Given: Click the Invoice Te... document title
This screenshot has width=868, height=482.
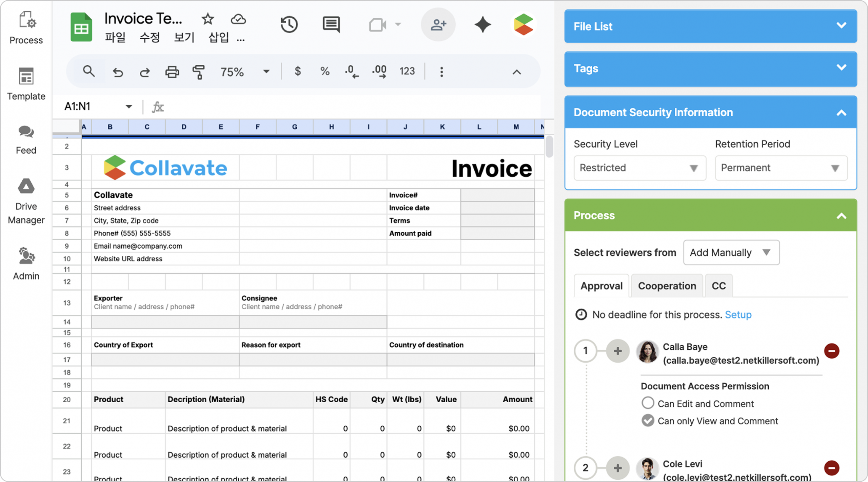Looking at the screenshot, I should [143, 19].
